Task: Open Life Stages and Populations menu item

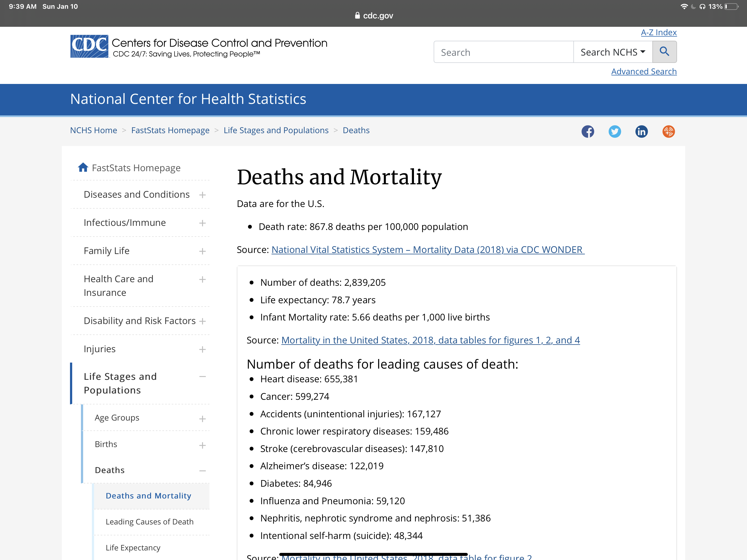Action: 120,383
